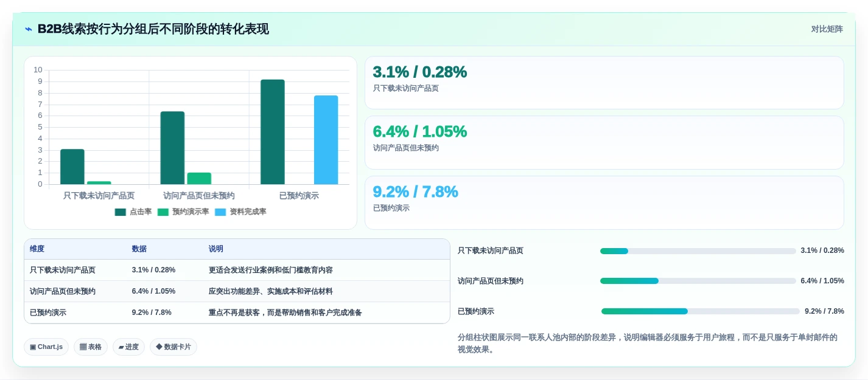Viewport: 868px width, 380px height.
Task: Click the 点击率 bar for 访问产品页但未预约
Action: click(x=172, y=148)
